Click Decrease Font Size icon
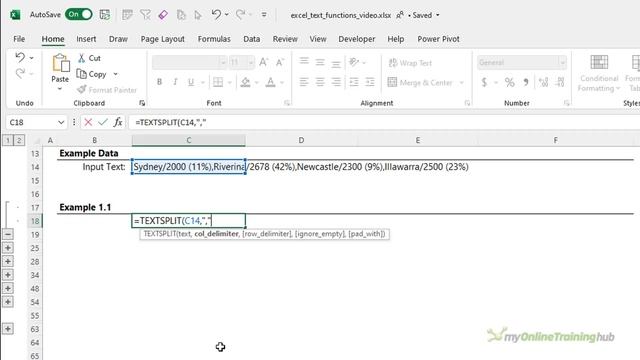 pyautogui.click(x=280, y=62)
